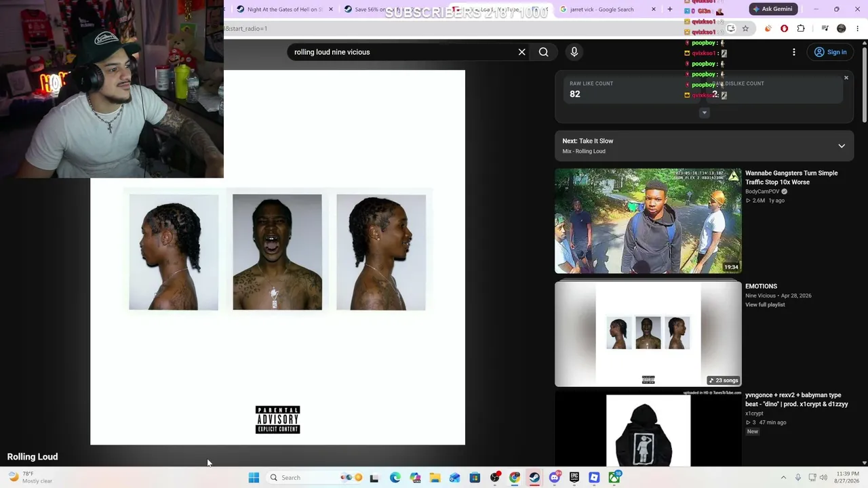The height and width of the screenshot is (488, 868).
Task: Open Task View on the taskbar
Action: [374, 478]
